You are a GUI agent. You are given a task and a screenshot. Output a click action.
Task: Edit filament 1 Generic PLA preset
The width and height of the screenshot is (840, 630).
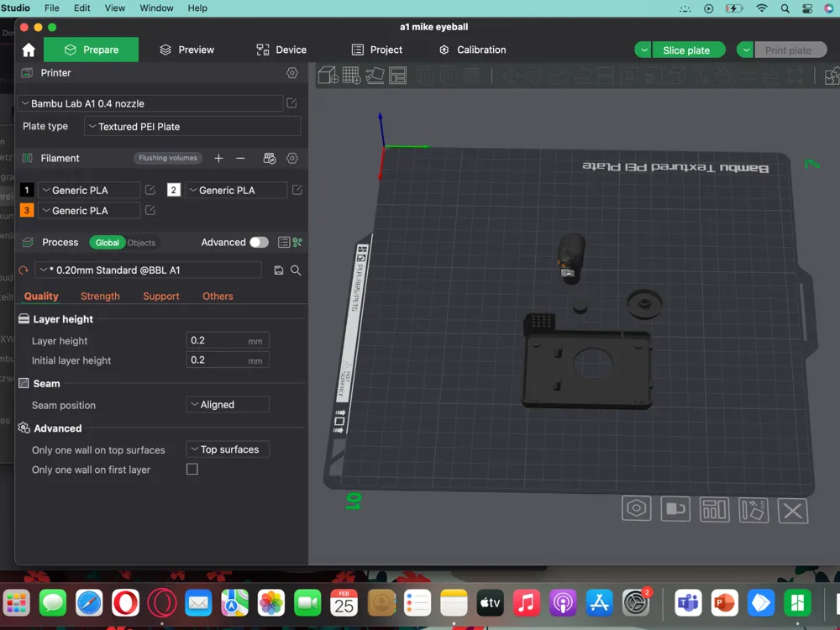(x=150, y=190)
